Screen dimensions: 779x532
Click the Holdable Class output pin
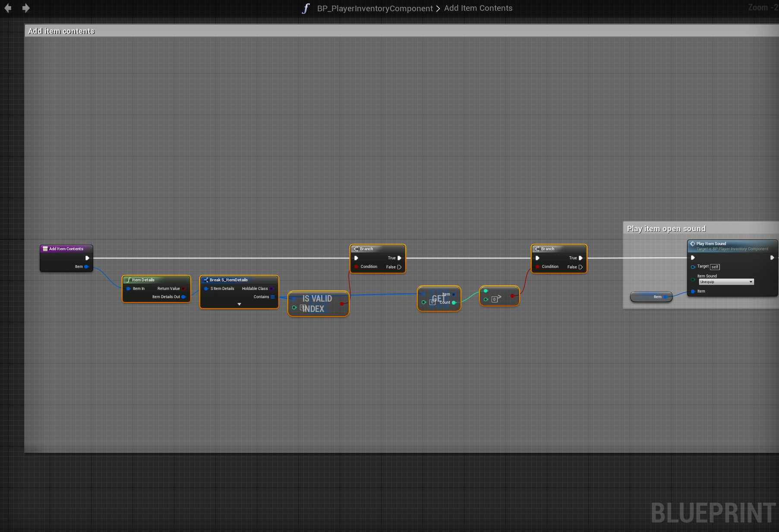271,289
